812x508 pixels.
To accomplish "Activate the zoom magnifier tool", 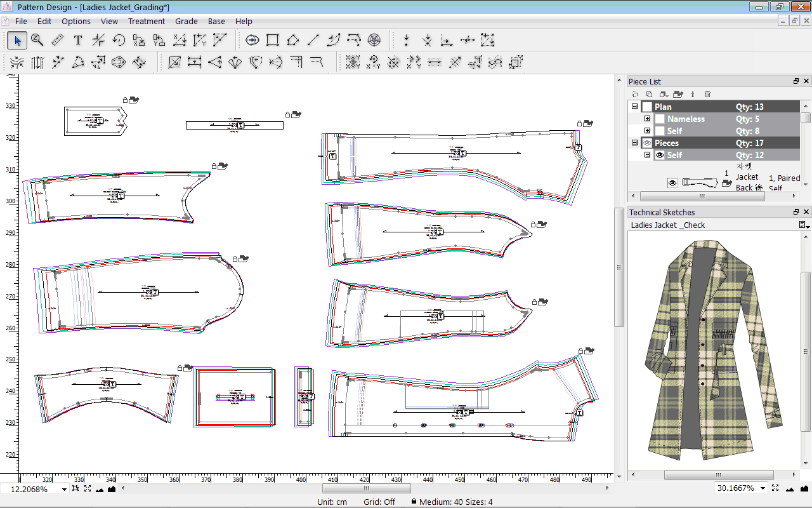I will click(37, 41).
